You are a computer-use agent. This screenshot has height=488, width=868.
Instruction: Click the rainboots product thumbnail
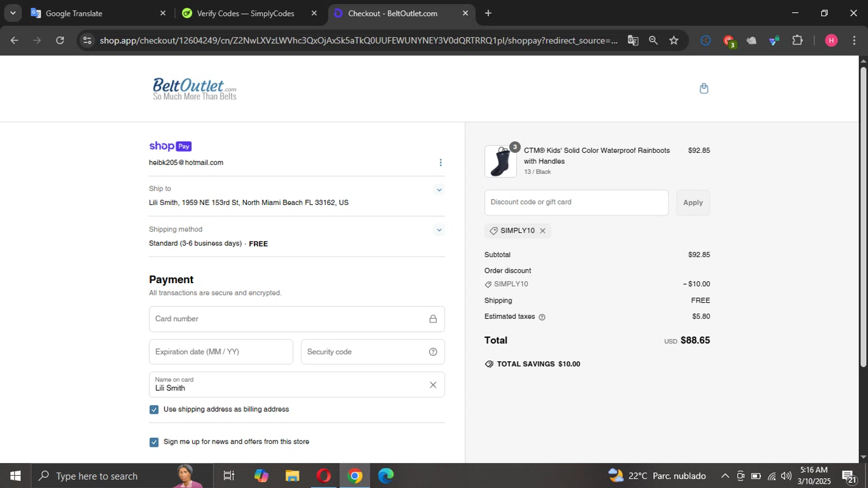pos(501,162)
